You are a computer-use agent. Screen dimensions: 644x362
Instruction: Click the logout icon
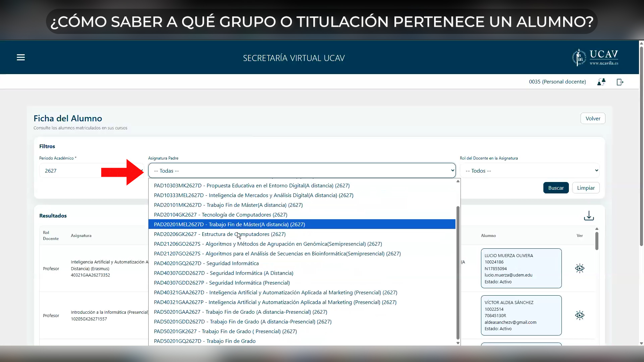pos(620,82)
